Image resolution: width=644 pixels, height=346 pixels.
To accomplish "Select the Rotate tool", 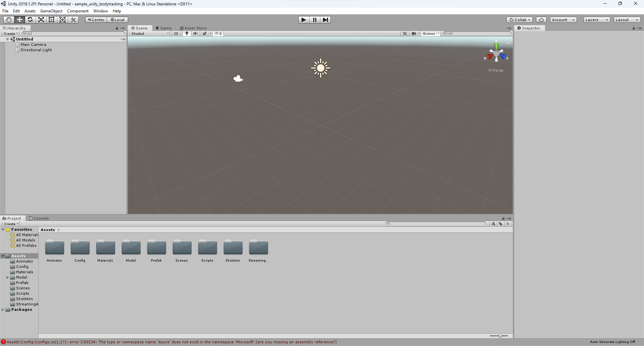I will (30, 20).
